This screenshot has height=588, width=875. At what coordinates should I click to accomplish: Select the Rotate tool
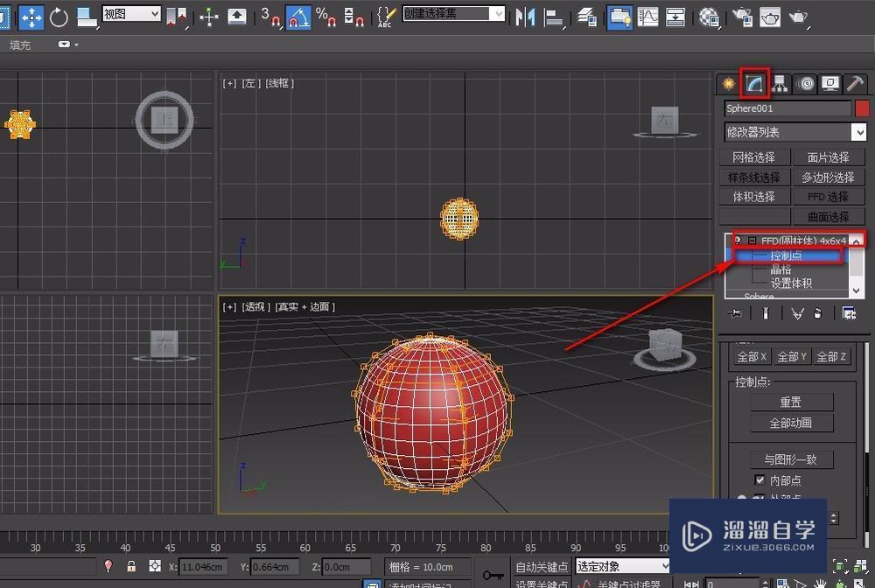point(59,17)
